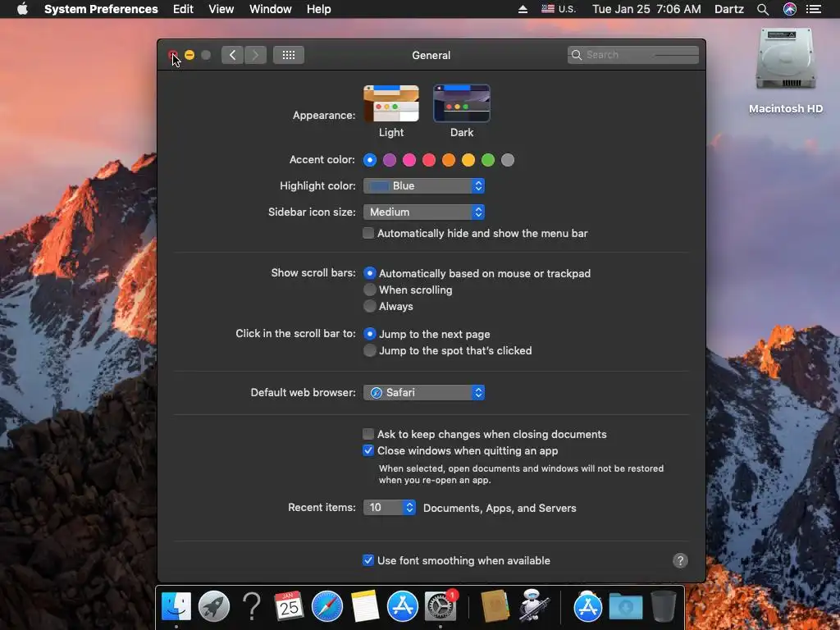
Task: Select show scroll bars When scrolling
Action: click(370, 290)
